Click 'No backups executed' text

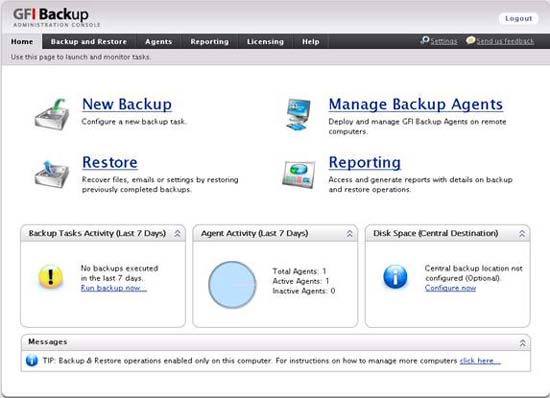tap(119, 268)
